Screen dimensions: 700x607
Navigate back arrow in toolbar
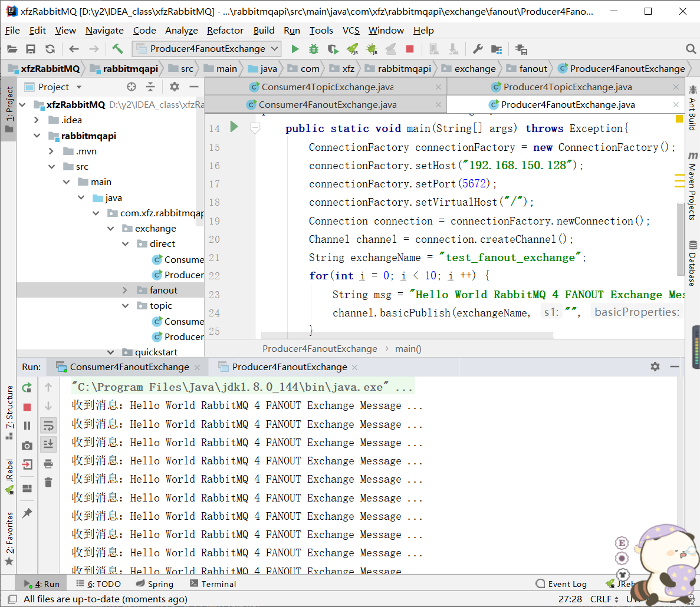pos(74,49)
